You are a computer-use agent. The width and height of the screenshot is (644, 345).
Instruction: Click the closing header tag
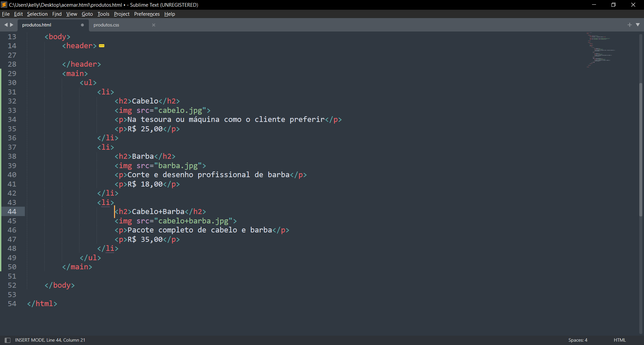coord(82,64)
